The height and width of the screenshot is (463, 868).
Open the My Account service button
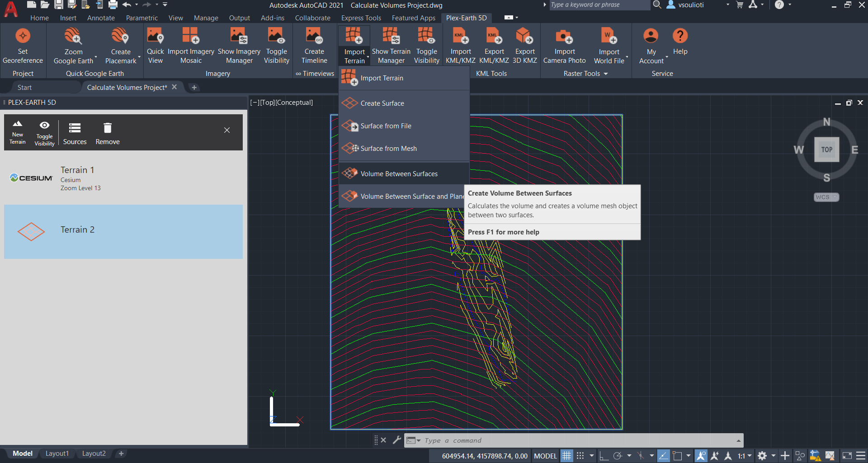click(651, 46)
